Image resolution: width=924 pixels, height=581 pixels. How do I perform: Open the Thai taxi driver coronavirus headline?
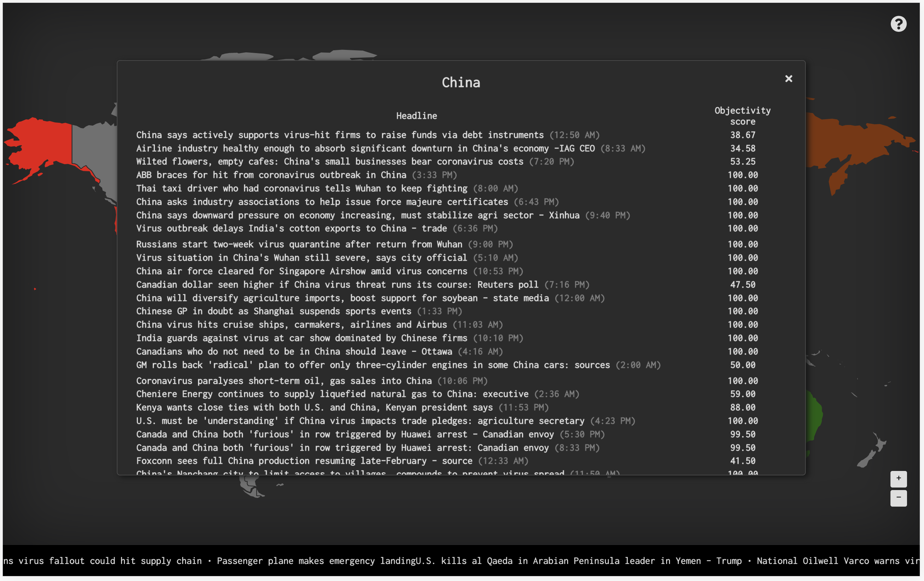coord(302,189)
